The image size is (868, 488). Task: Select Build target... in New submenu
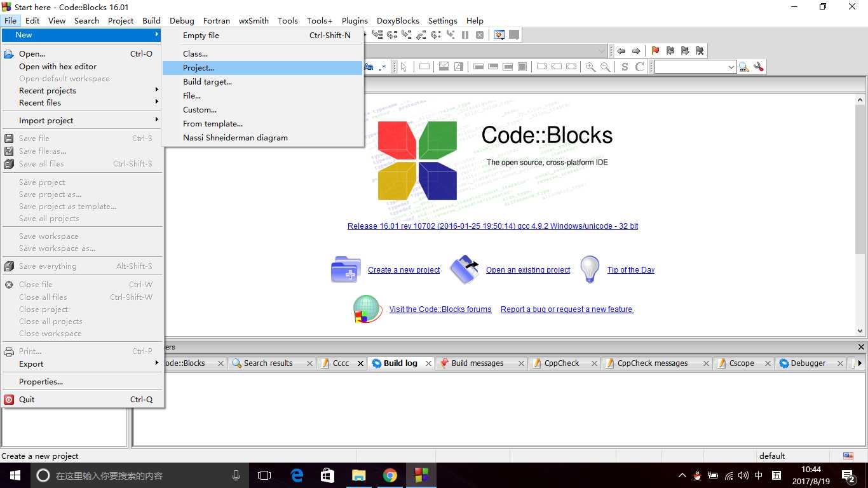coord(262,82)
